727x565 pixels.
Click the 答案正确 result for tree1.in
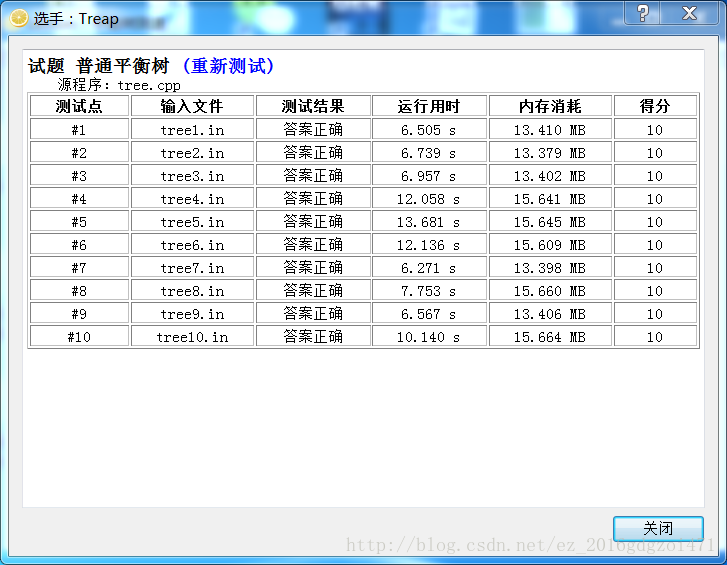(x=313, y=129)
